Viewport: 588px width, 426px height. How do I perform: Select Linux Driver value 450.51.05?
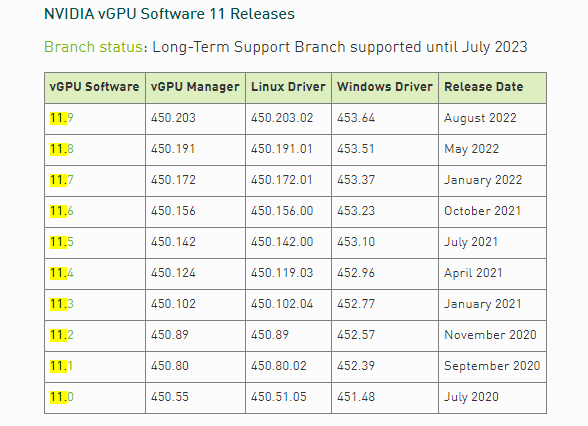tap(279, 397)
